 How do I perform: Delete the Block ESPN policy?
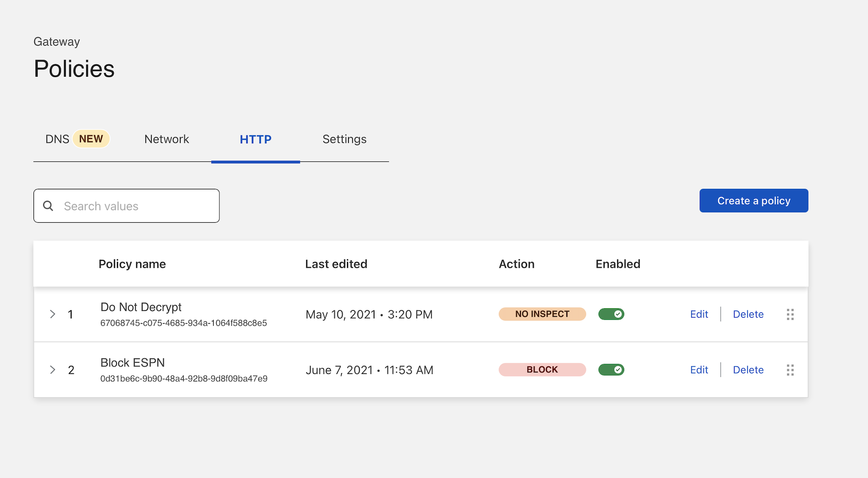coord(748,370)
